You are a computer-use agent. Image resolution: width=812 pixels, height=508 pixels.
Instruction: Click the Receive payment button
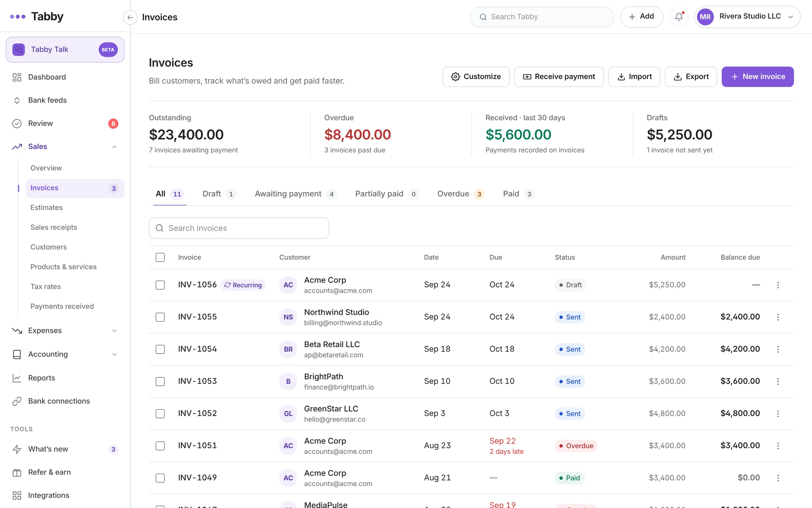coord(559,77)
